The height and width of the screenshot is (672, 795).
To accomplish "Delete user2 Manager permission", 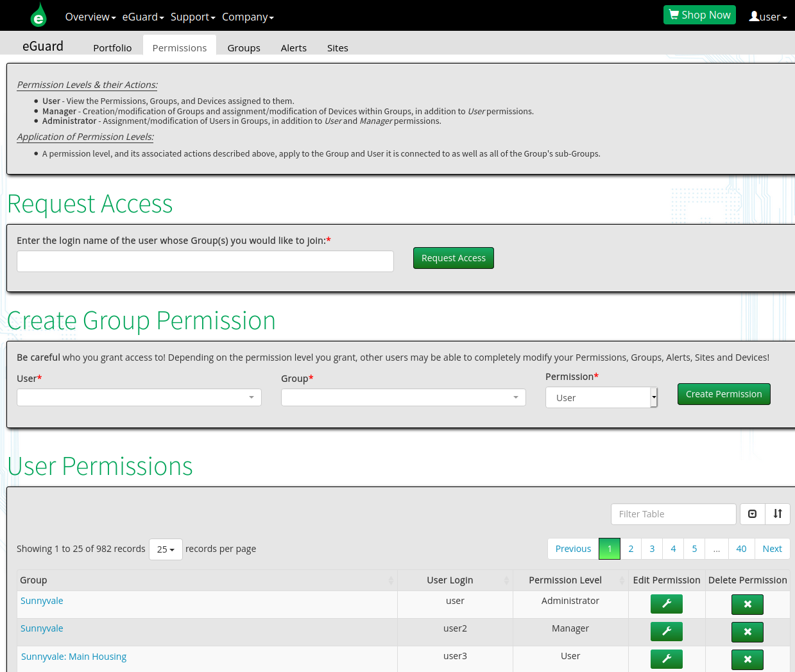I will [747, 632].
